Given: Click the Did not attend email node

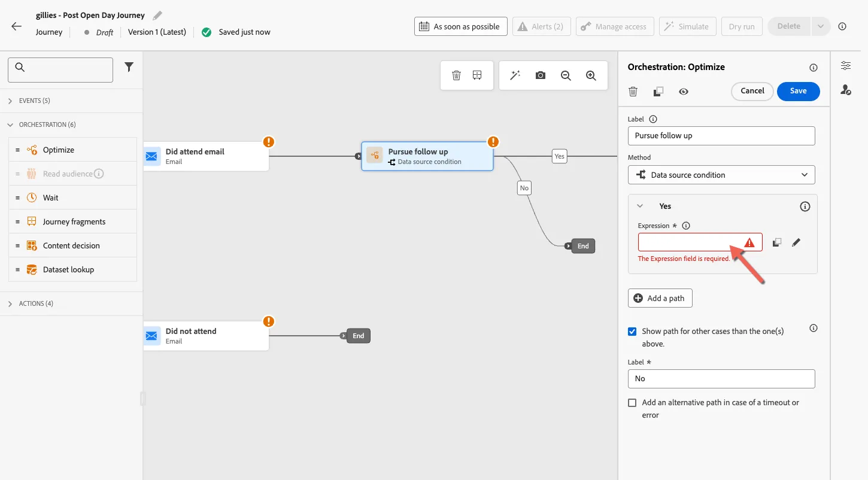Looking at the screenshot, I should (206, 336).
